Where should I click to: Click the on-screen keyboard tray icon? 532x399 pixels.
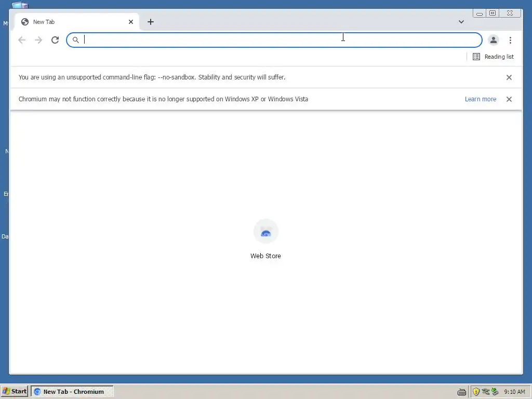pyautogui.click(x=461, y=392)
